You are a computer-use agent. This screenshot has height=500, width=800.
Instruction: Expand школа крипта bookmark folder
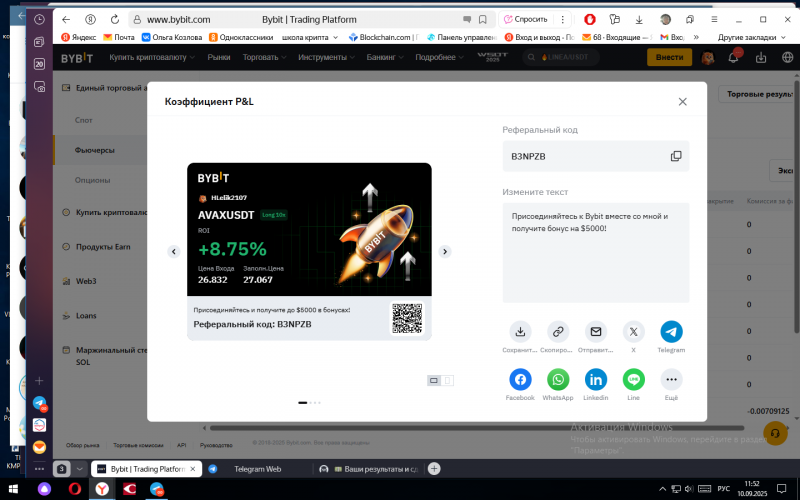click(x=310, y=37)
